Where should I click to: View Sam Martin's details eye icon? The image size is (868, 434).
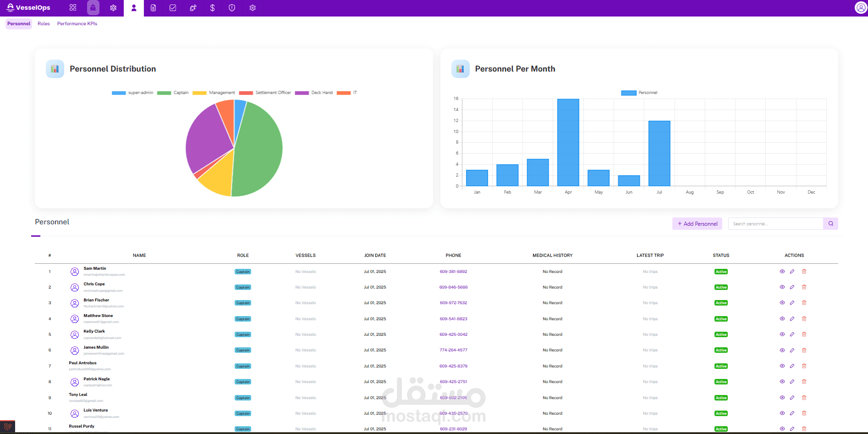pyautogui.click(x=782, y=272)
